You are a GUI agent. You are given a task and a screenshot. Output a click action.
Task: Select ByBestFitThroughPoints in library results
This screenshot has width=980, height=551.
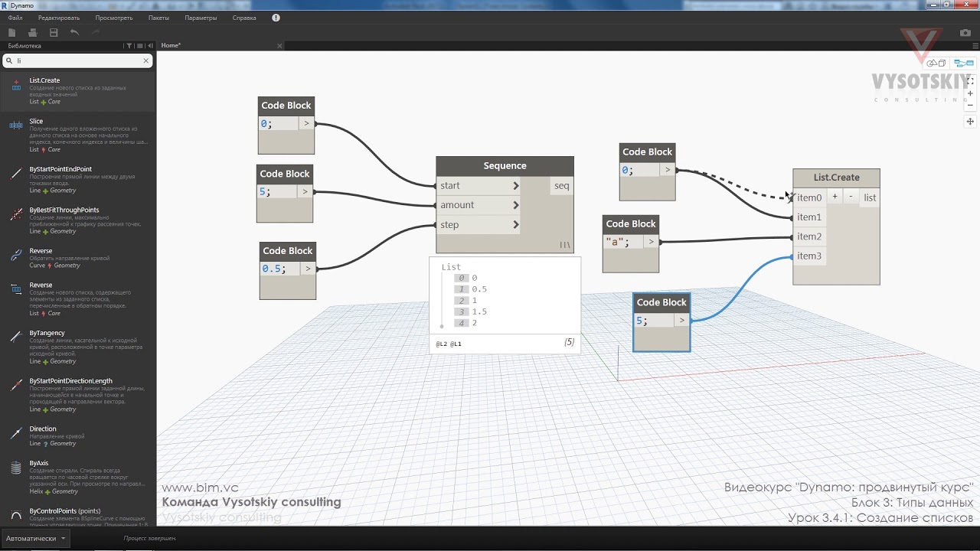(77, 220)
